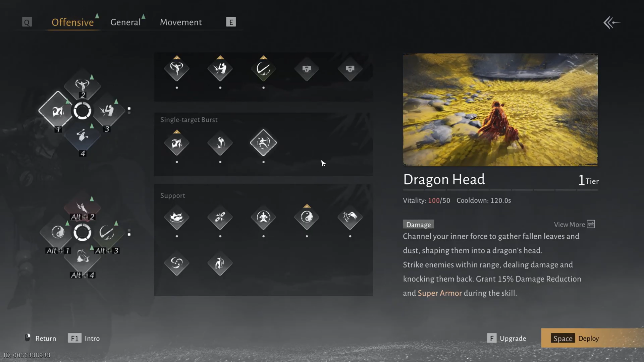Click the Dragon Head preview thumbnail
This screenshot has width=644, height=362.
pyautogui.click(x=500, y=110)
